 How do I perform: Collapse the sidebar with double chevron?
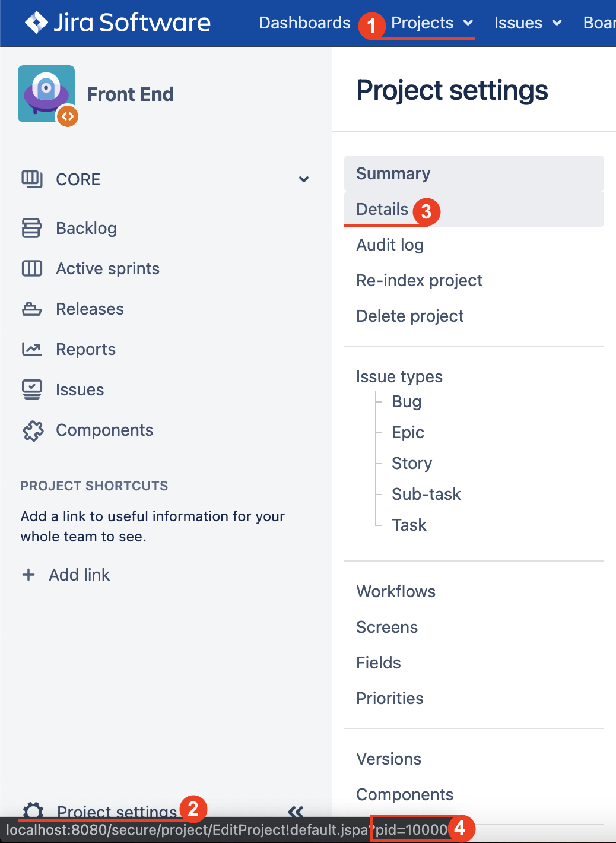[296, 811]
